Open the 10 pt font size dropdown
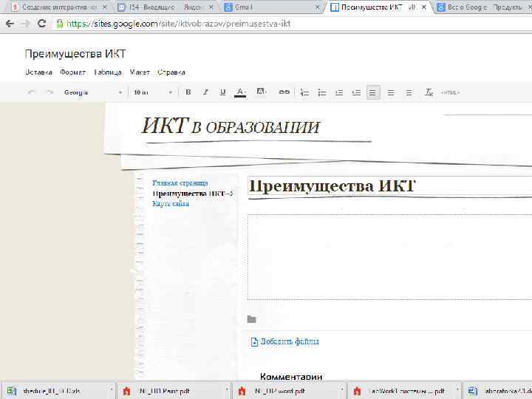The height and width of the screenshot is (399, 532). click(151, 92)
